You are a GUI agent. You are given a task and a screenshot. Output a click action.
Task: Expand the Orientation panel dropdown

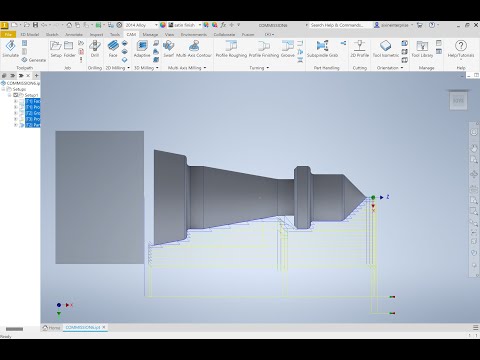point(402,68)
